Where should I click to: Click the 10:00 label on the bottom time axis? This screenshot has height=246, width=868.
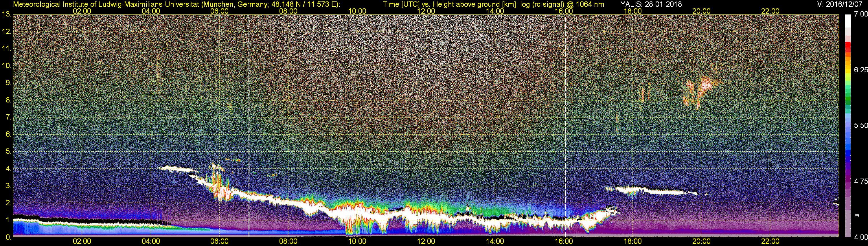click(357, 241)
